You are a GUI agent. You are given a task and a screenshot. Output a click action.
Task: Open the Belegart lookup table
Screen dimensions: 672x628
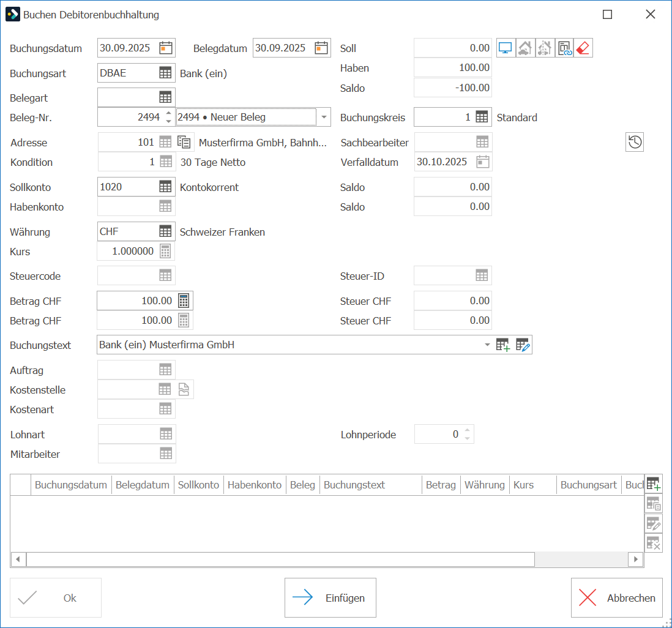(165, 97)
